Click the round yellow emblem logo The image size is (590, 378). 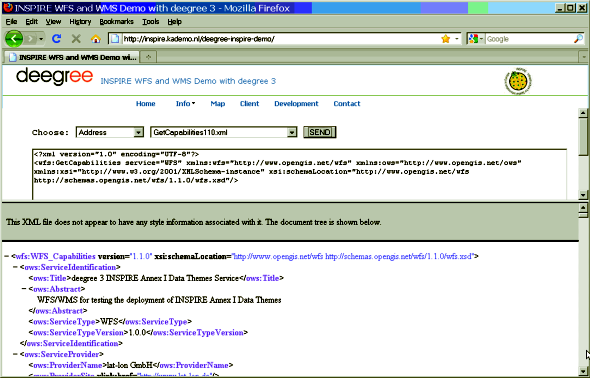[x=518, y=81]
